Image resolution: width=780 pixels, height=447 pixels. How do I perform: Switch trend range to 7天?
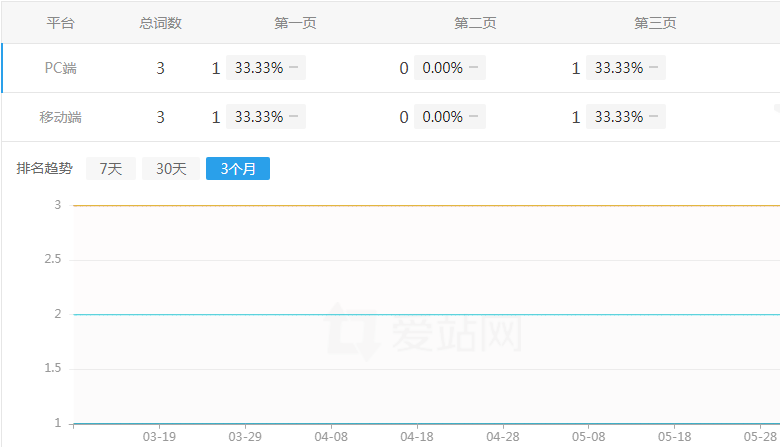tap(110, 169)
